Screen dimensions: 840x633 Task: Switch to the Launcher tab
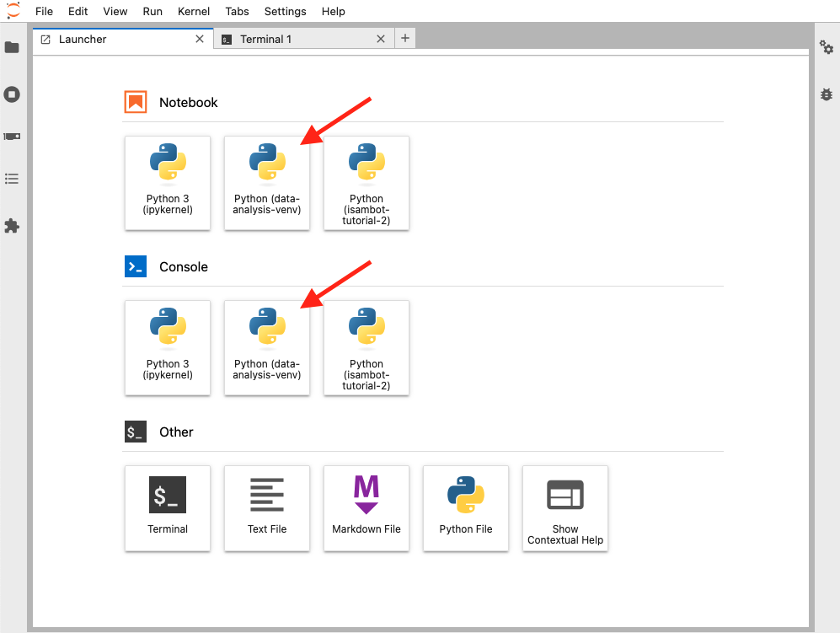click(x=122, y=39)
